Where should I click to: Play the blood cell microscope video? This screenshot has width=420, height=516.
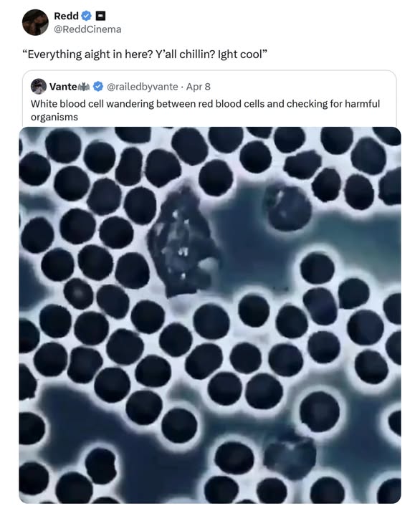coord(210,315)
